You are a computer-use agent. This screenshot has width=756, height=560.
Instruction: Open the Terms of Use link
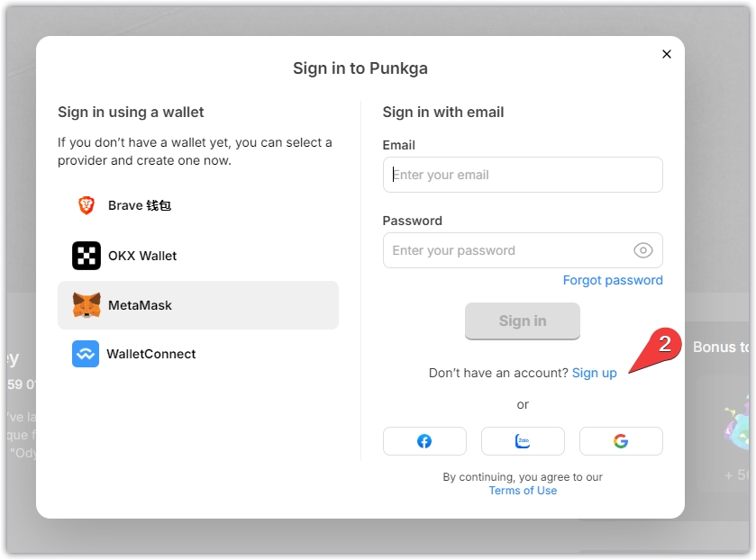coord(523,491)
